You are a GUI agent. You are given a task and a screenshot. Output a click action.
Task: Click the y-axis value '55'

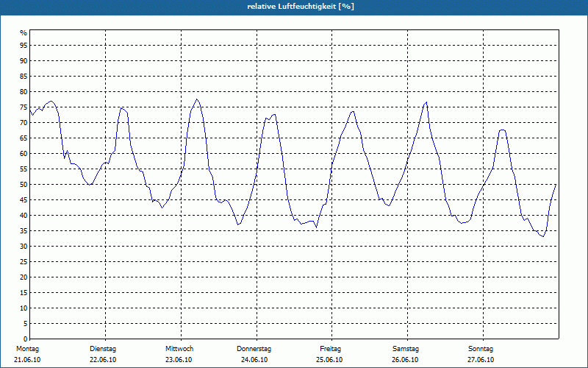(x=24, y=169)
